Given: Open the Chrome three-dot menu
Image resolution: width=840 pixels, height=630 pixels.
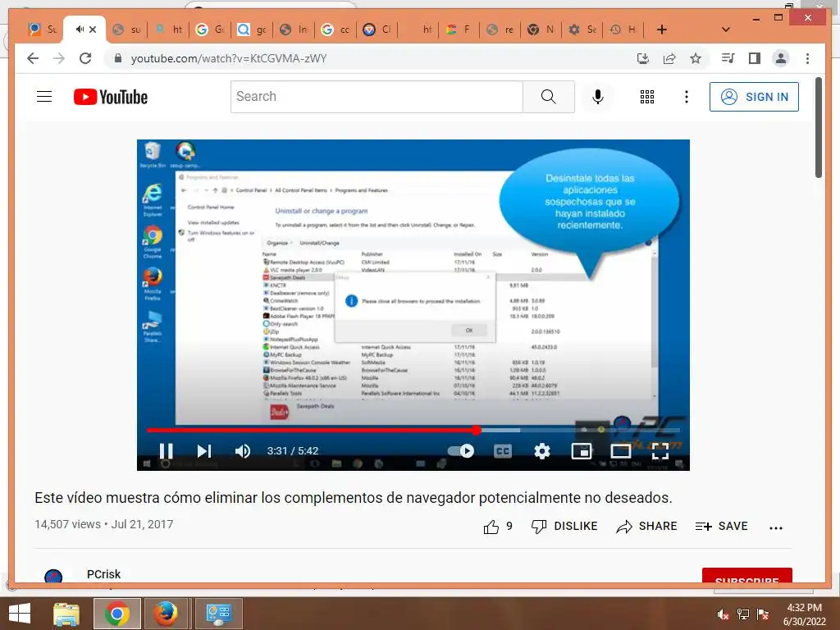Looking at the screenshot, I should click(807, 58).
